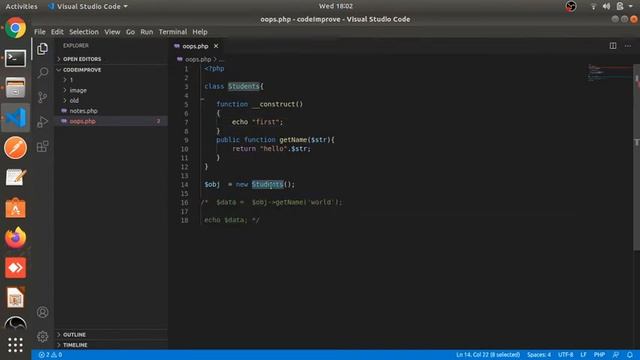
Task: Open the Extensions view icon
Action: [42, 146]
